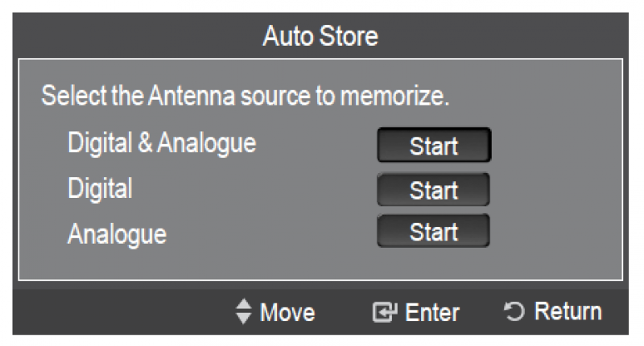Start the Analogue channel scan

pos(433,231)
